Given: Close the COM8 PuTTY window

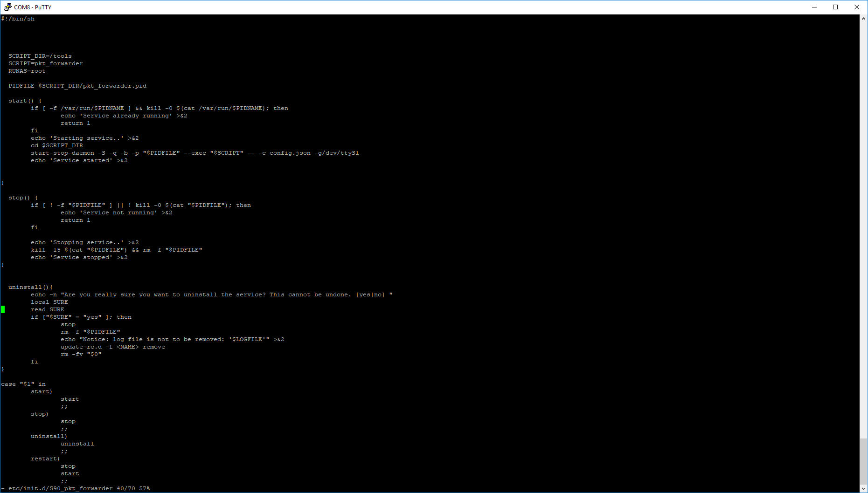Looking at the screenshot, I should point(857,7).
